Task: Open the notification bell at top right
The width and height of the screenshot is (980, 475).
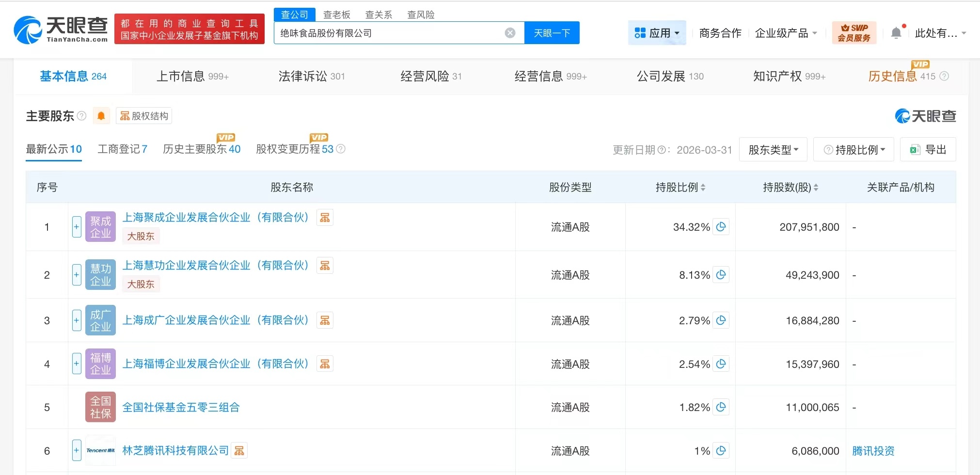Action: 897,32
